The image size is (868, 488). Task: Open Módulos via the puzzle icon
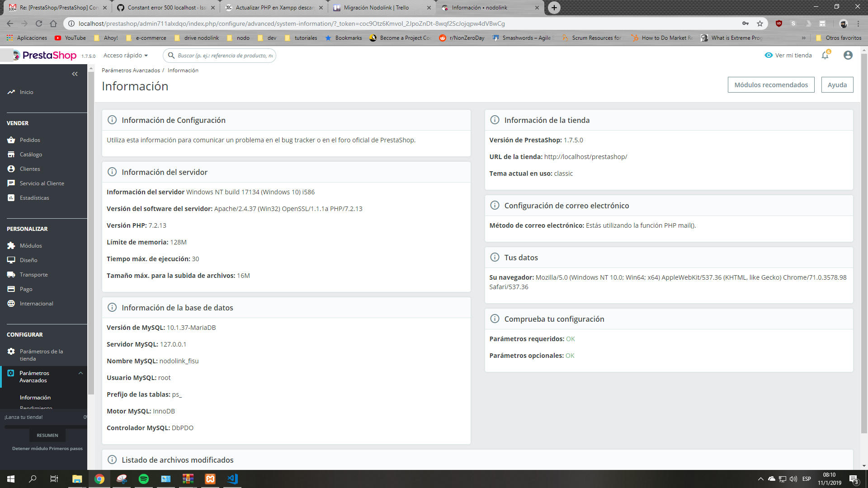pyautogui.click(x=11, y=246)
